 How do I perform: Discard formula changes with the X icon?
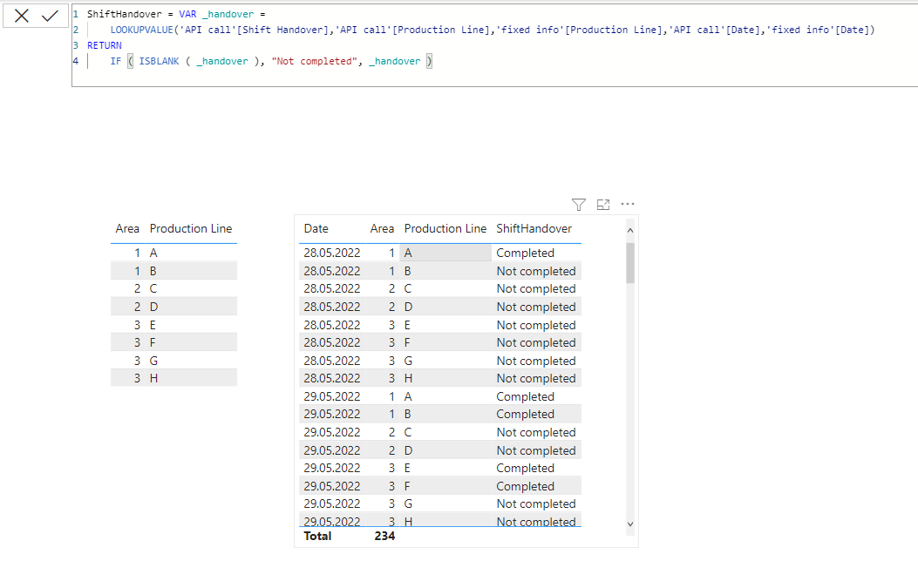pyautogui.click(x=21, y=15)
